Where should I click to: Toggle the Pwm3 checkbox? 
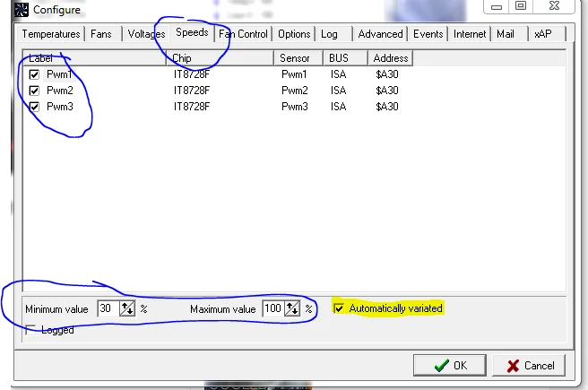(34, 107)
